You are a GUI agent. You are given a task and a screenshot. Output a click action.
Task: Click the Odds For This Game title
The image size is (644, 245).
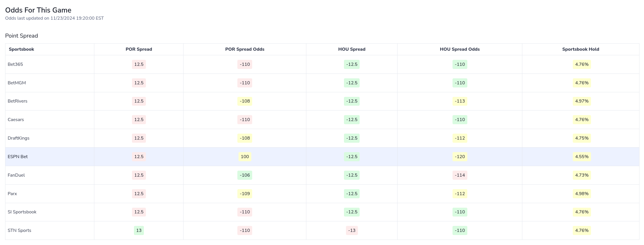pos(38,10)
